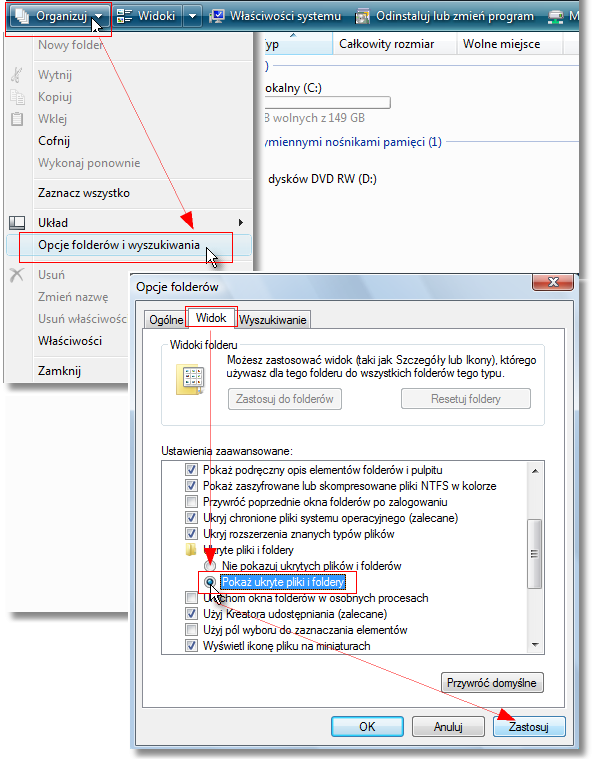Open the Widoki dropdown arrow

coord(192,16)
